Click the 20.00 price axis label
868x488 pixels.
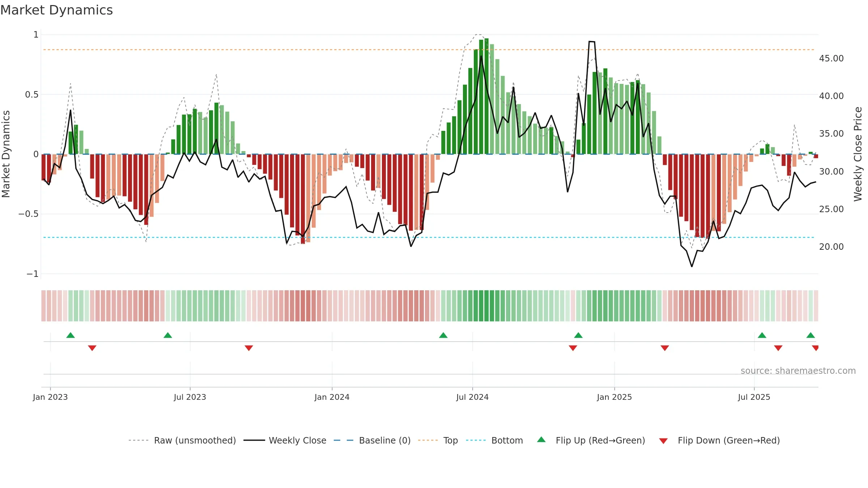(831, 247)
